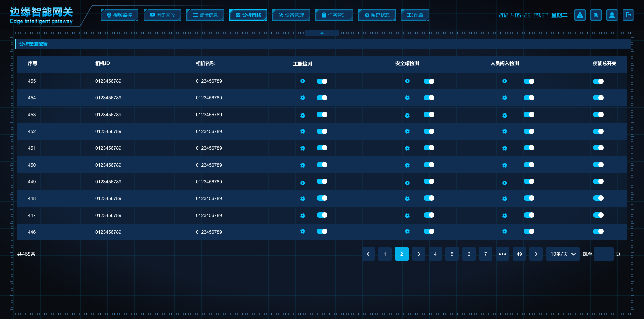The width and height of the screenshot is (644, 319).
Task: Open 安全帽检测 settings gear for row 452
Action: click(407, 131)
